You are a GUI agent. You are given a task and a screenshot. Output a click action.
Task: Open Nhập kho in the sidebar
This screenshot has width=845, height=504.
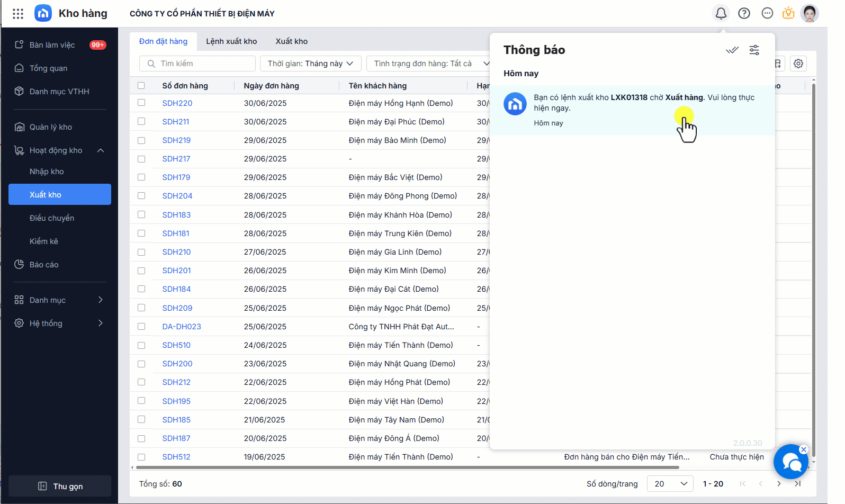47,172
